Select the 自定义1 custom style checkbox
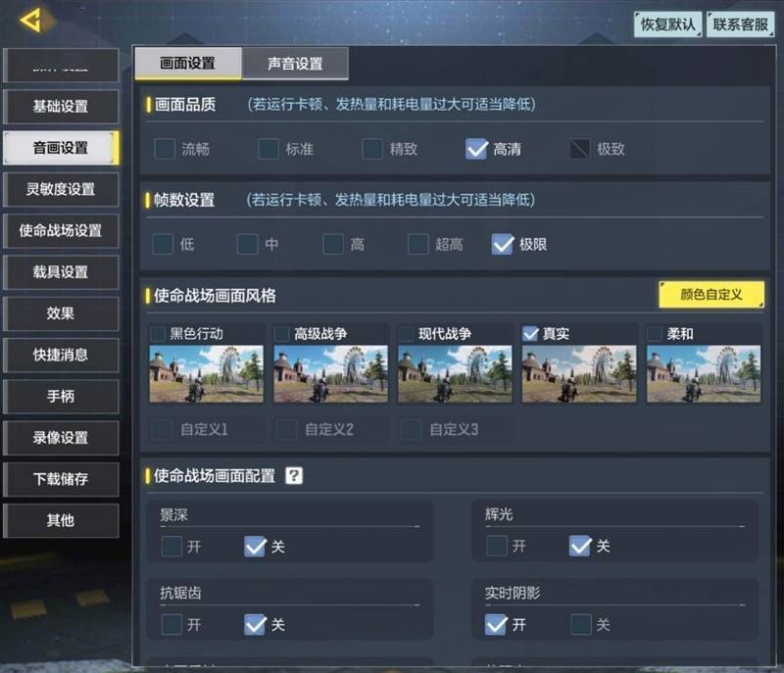Viewport: 784px width, 673px height. (162, 429)
